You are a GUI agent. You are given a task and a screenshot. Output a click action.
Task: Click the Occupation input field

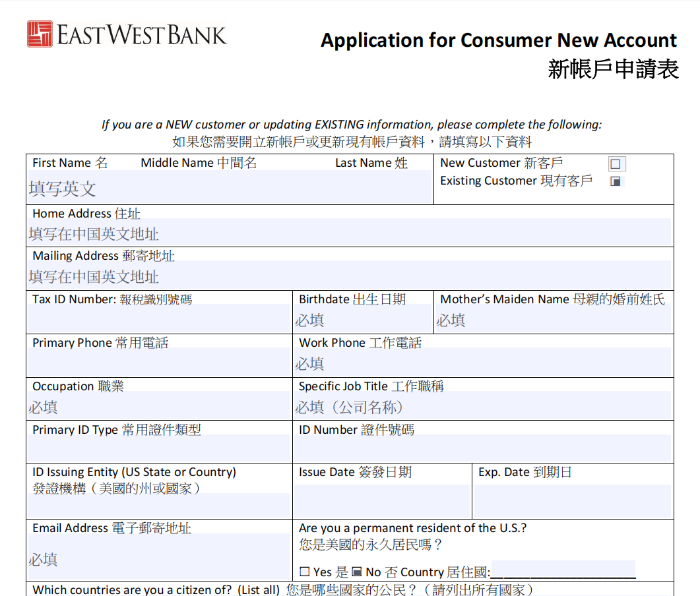(x=160, y=405)
